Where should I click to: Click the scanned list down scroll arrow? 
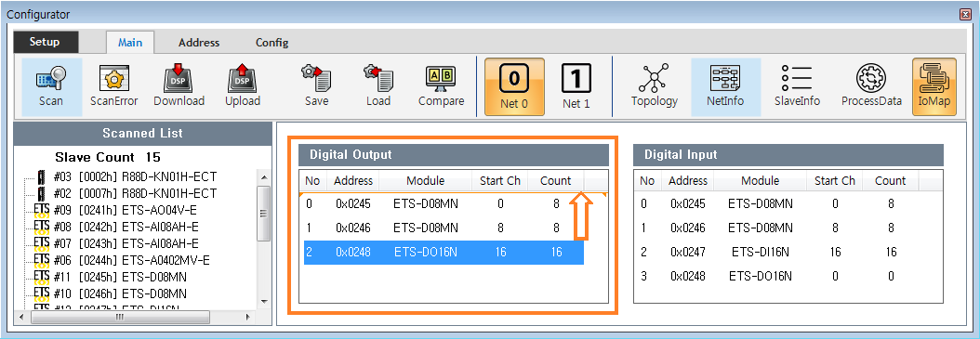[263, 301]
